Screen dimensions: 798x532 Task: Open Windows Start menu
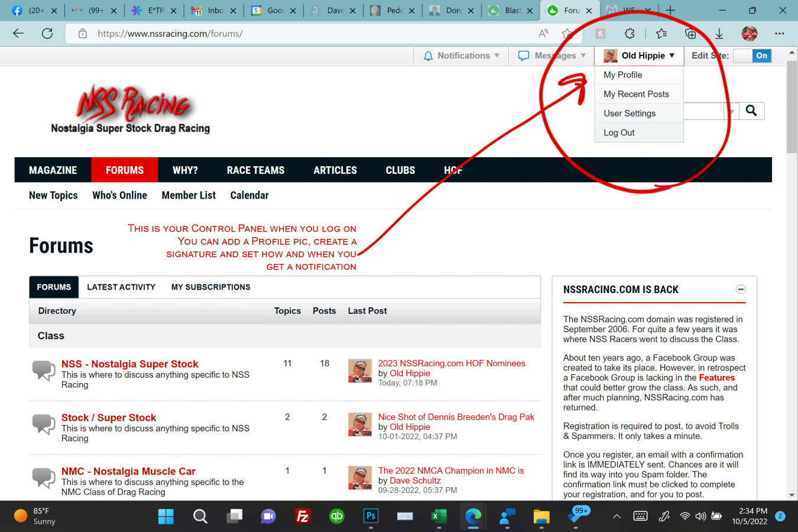[x=166, y=517]
